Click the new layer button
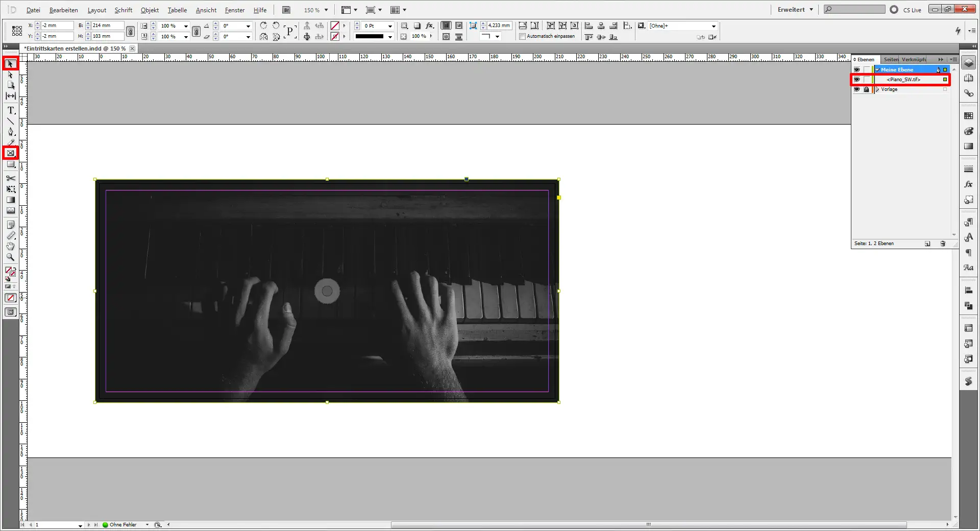This screenshot has height=531, width=980. pos(927,244)
